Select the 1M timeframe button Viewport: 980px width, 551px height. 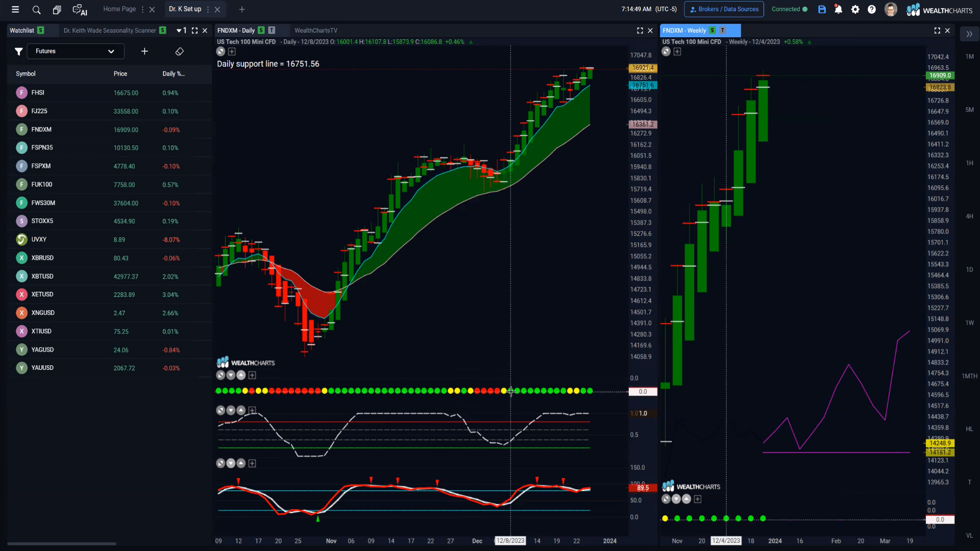969,57
